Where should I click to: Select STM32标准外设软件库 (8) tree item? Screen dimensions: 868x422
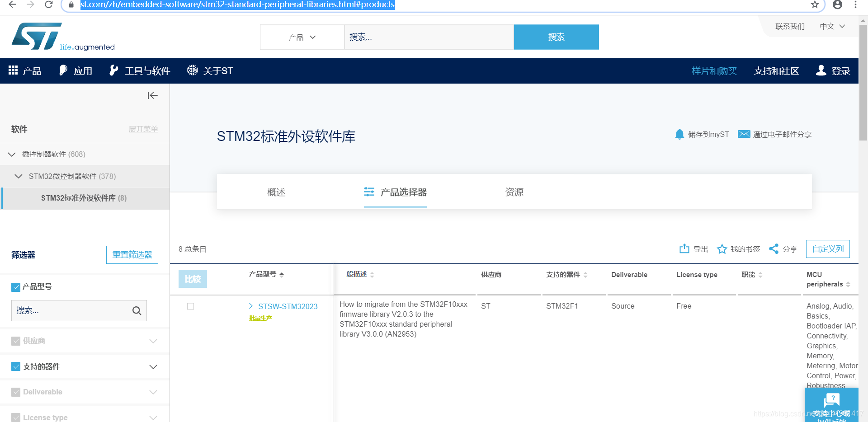[84, 198]
